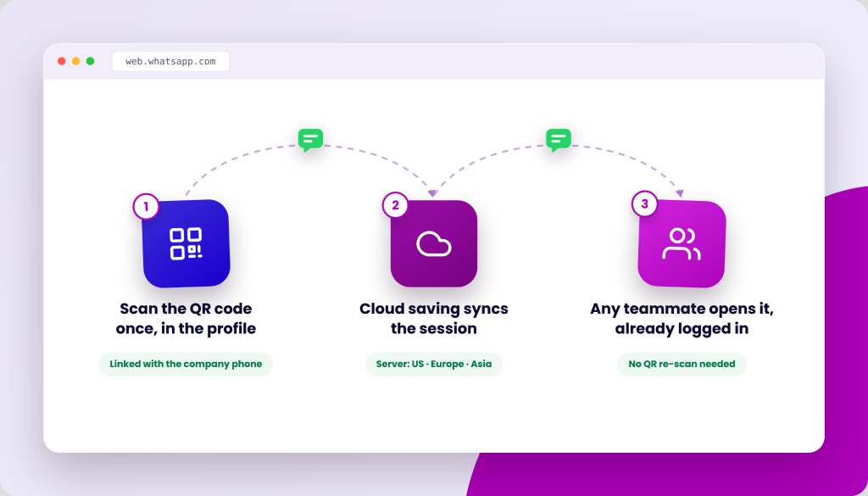
Task: Click the blue QR code scan icon
Action: pyautogui.click(x=186, y=243)
